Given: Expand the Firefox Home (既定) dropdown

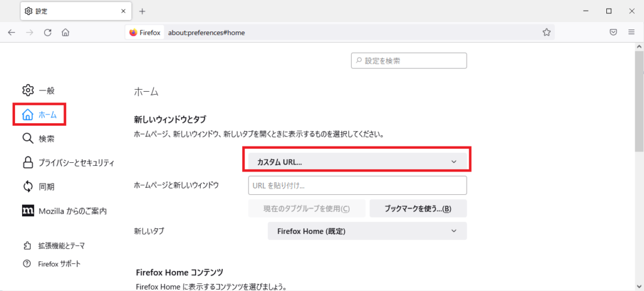Looking at the screenshot, I should pos(367,231).
